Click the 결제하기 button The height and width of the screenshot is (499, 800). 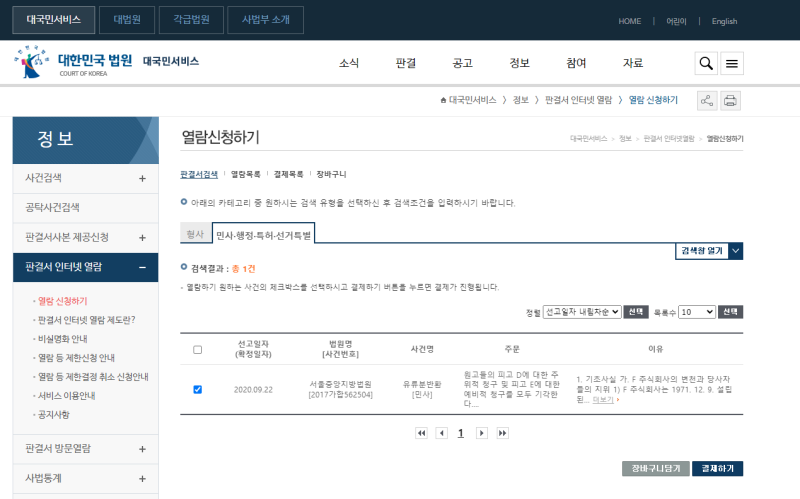click(x=717, y=468)
